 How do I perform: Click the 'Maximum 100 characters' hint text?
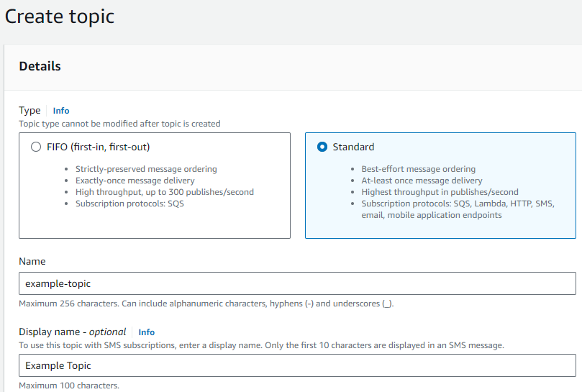click(x=69, y=386)
